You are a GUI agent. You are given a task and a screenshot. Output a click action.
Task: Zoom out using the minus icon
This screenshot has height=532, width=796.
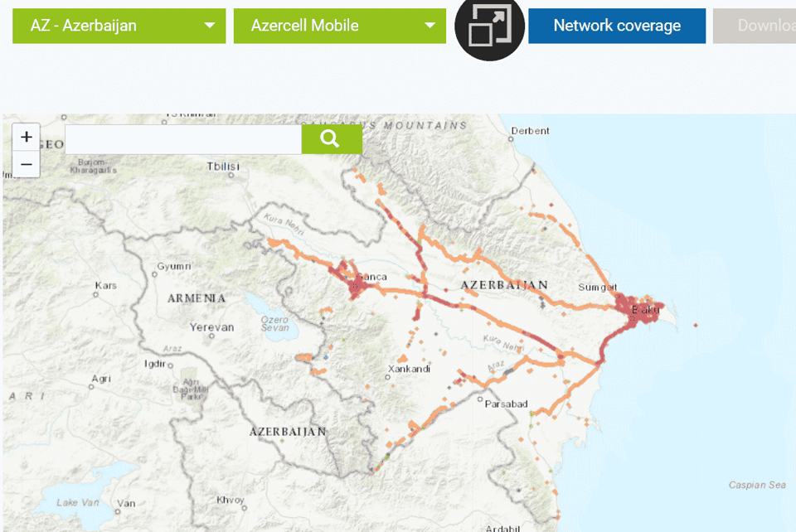[26, 164]
